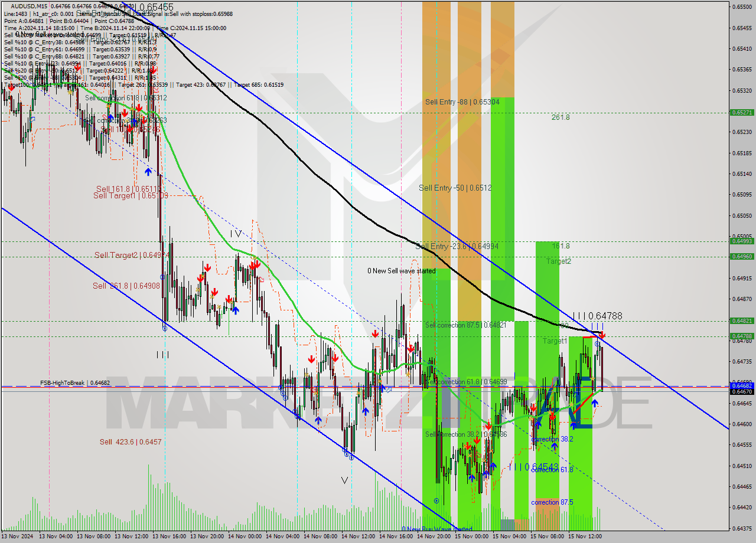Click the '13 Nov 08:00' time axis label
This screenshot has width=756, height=543.
click(x=93, y=537)
